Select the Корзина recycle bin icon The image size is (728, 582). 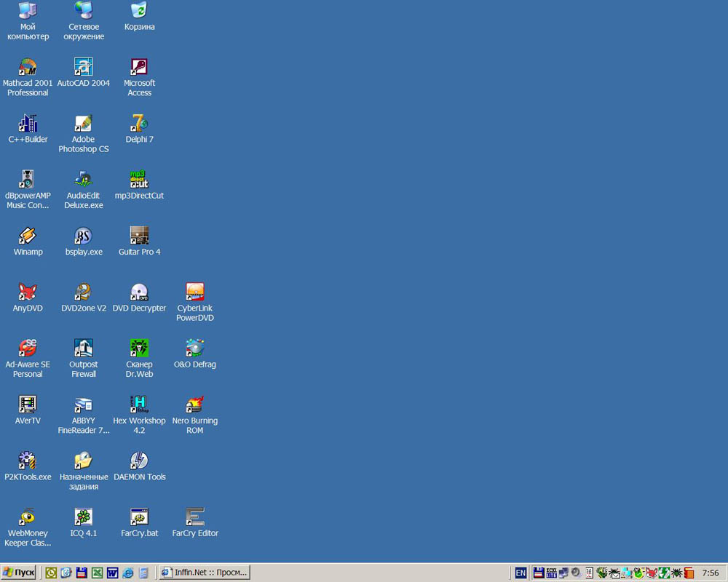tap(139, 16)
